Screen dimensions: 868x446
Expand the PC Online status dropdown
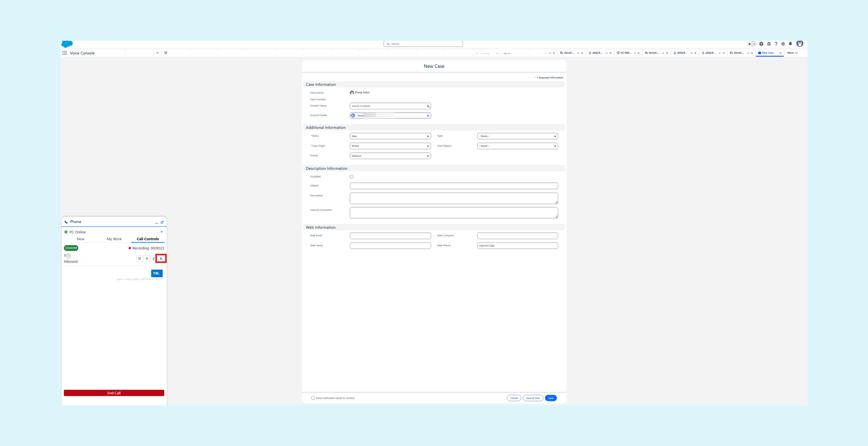[x=161, y=232]
